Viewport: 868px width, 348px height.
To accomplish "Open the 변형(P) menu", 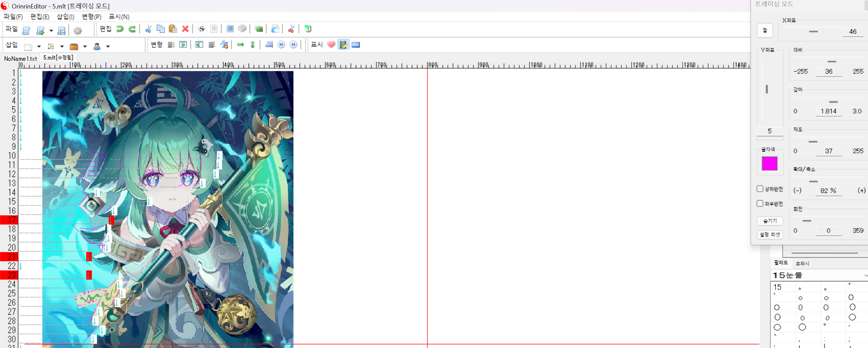I will [x=91, y=17].
